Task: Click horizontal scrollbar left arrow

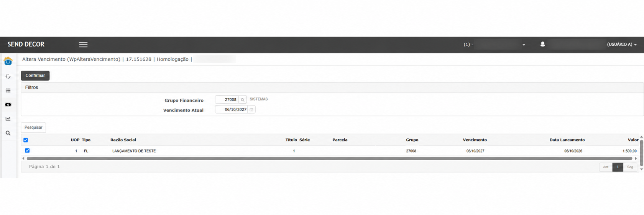Action: 23,159
